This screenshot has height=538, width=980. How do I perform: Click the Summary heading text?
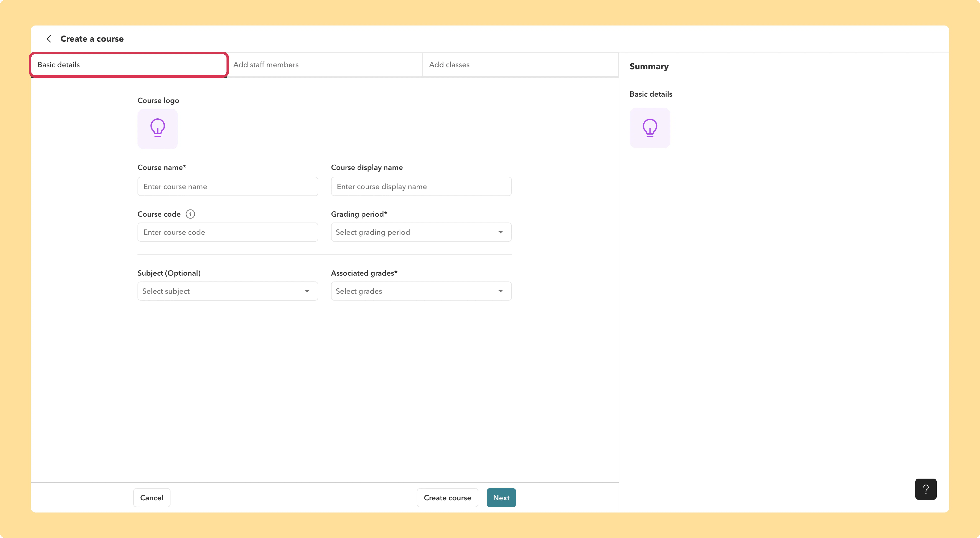click(649, 67)
